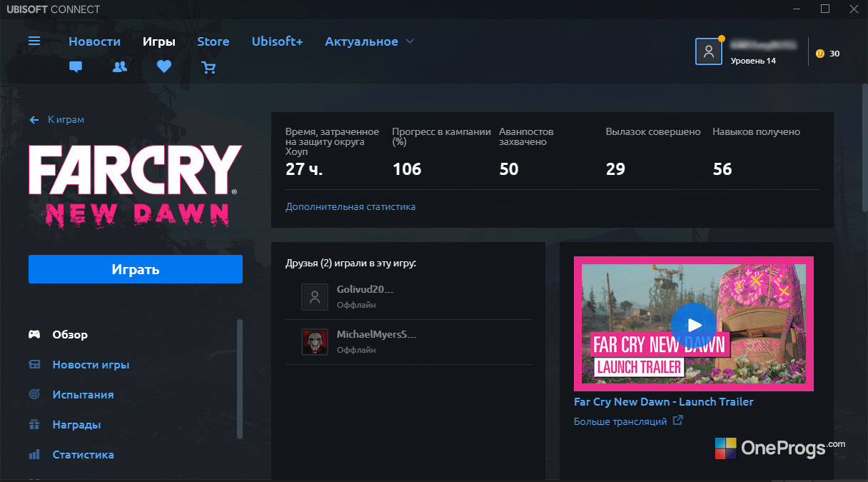Click the 50 outposts captured value
The width and height of the screenshot is (868, 482).
509,169
